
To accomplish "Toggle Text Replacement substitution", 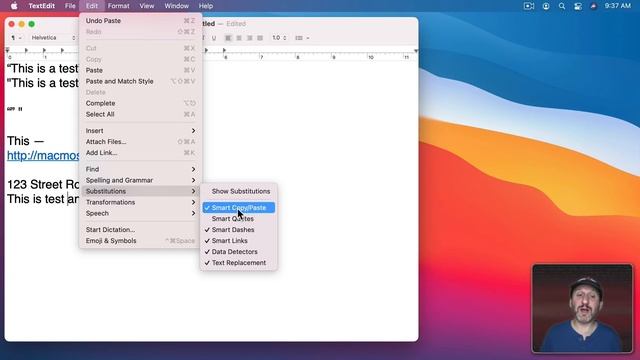I will 239,263.
